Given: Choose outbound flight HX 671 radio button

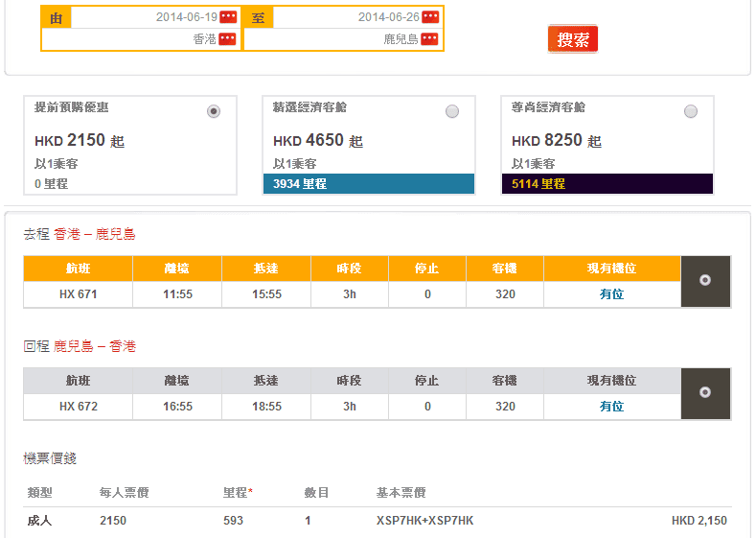Looking at the screenshot, I should pos(705,280).
